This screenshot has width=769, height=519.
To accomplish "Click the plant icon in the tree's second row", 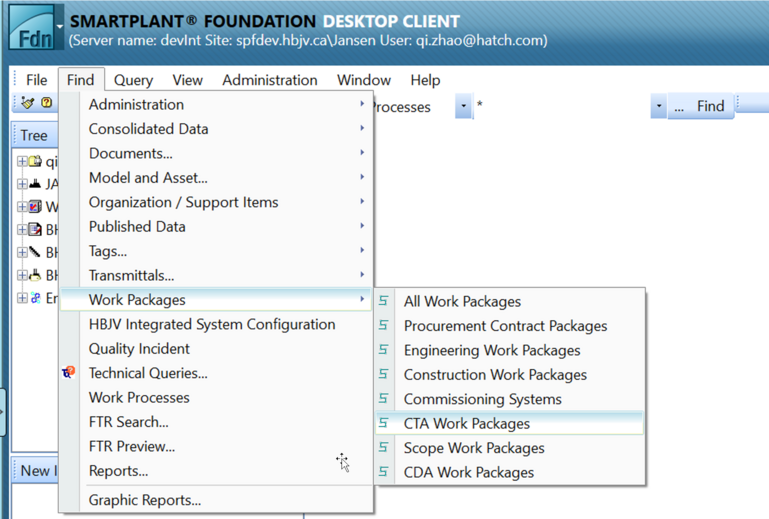I will point(35,184).
